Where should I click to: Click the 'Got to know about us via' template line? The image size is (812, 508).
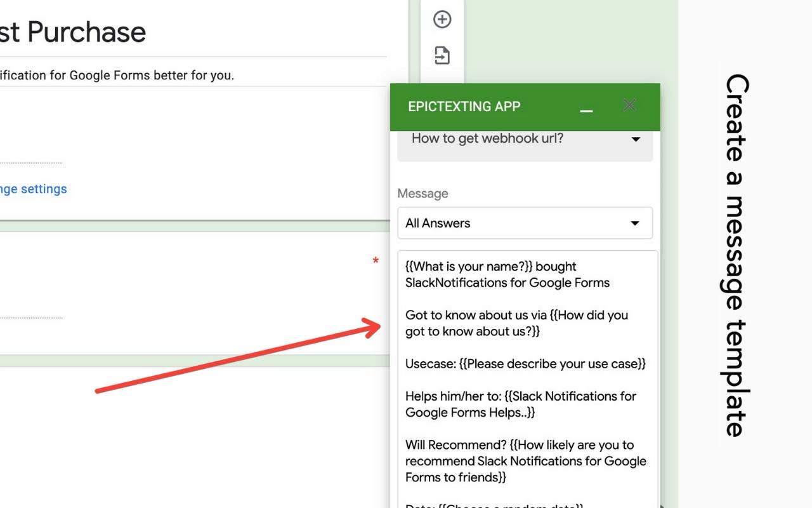(517, 323)
